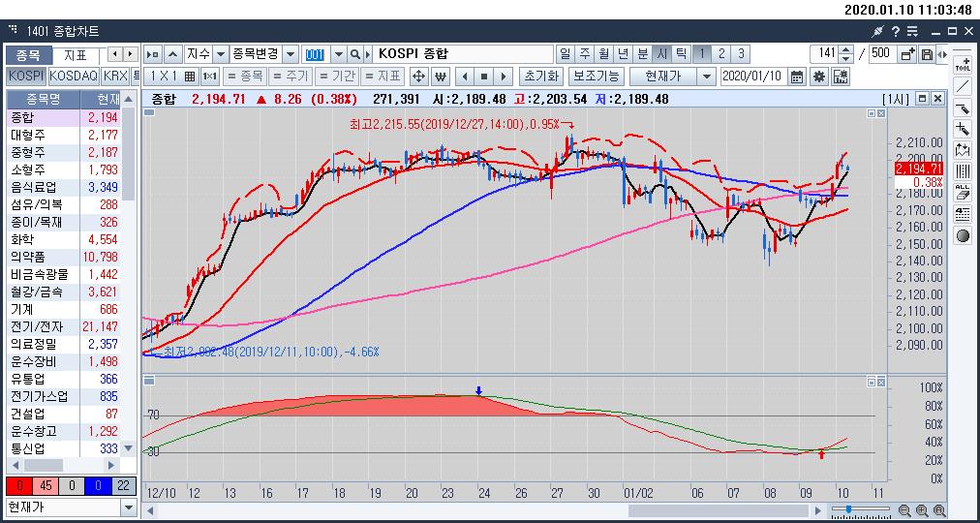Image resolution: width=980 pixels, height=523 pixels.
Task: Open help question mark icon
Action: [x=895, y=31]
